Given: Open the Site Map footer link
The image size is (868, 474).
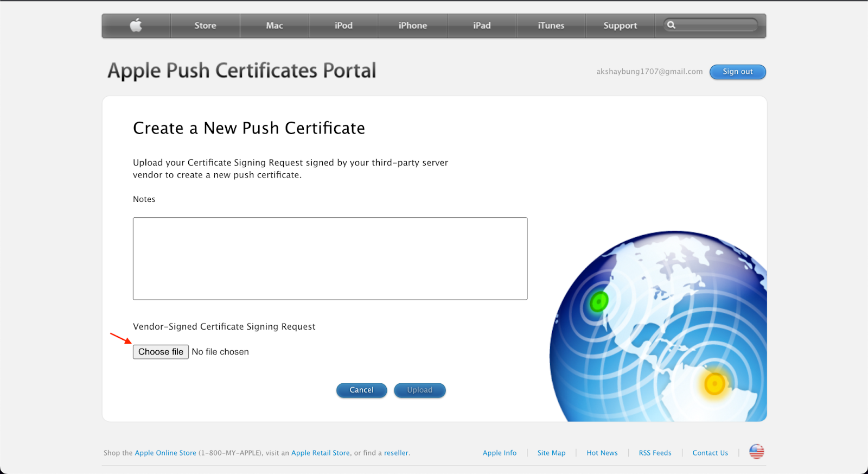Looking at the screenshot, I should [x=551, y=453].
